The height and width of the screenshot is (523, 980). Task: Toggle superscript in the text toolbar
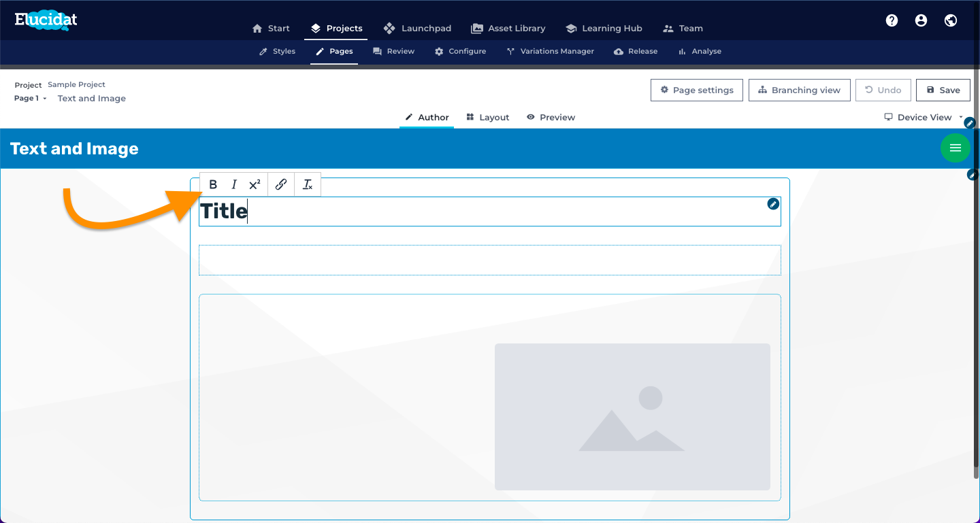click(255, 184)
